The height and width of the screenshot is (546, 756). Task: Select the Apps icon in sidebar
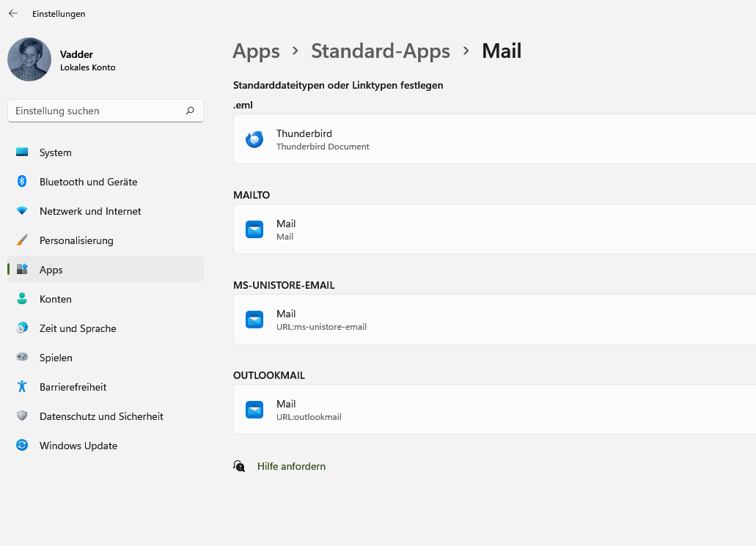(x=22, y=270)
